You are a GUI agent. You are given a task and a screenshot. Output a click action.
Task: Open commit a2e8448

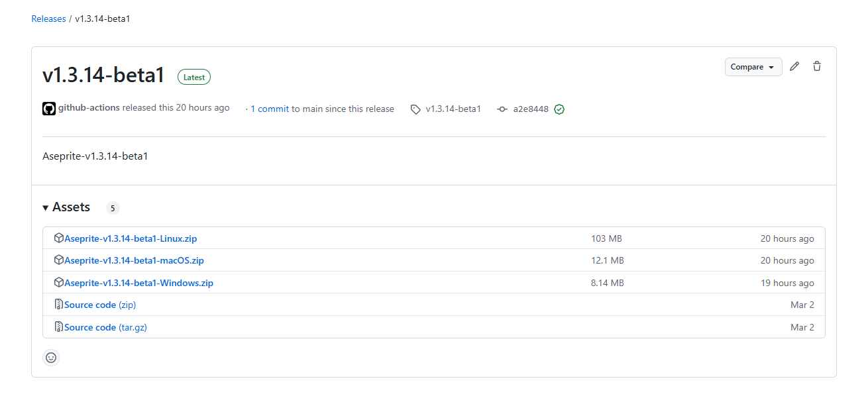click(x=531, y=109)
